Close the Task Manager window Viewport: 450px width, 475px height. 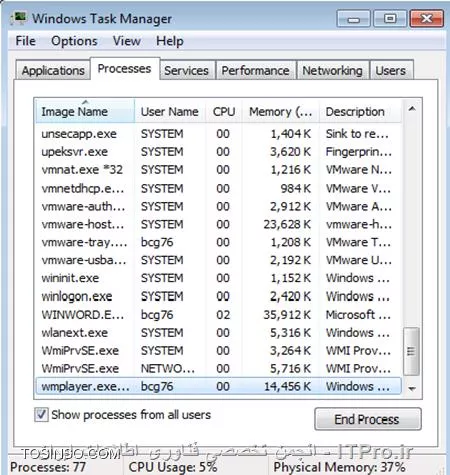tap(427, 18)
